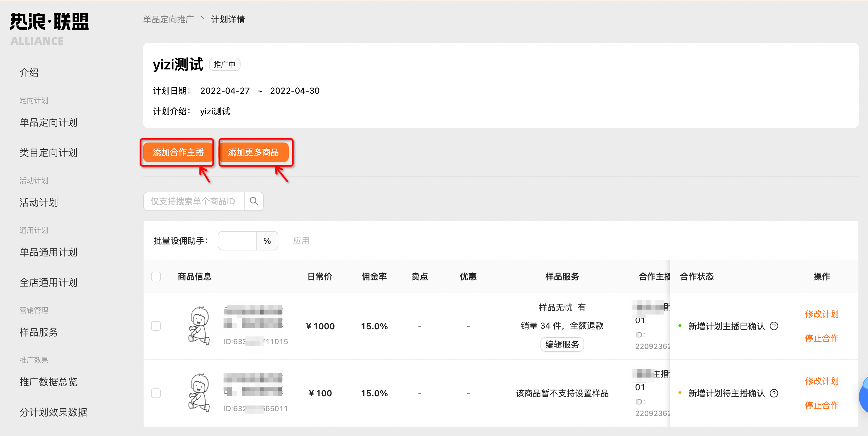Click 该商品暂不支持设置样品 text
This screenshot has height=436, width=868.
562,393
